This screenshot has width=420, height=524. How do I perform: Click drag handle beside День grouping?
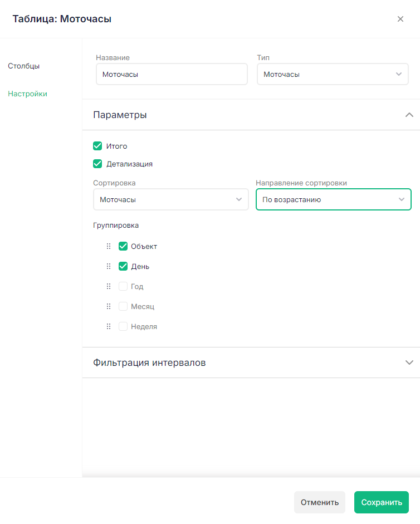[x=109, y=266]
